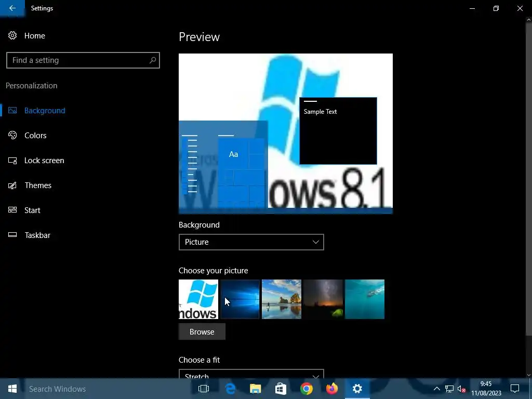This screenshot has height=399, width=532.
Task: Click the Colors palette icon
Action: pos(12,136)
